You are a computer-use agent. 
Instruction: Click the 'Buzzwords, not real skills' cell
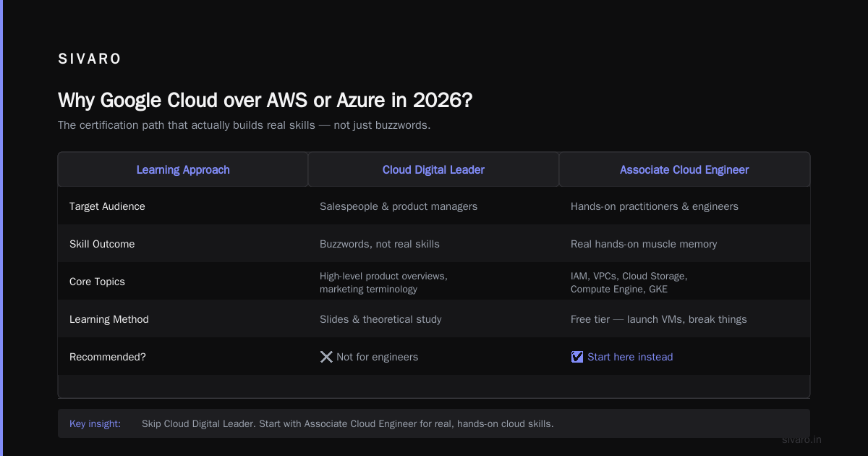click(x=380, y=244)
